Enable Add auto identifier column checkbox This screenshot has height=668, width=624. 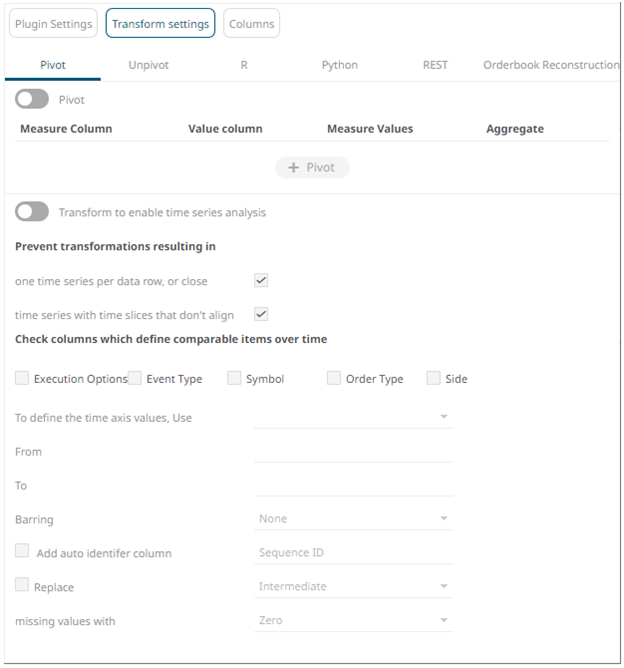pos(22,553)
